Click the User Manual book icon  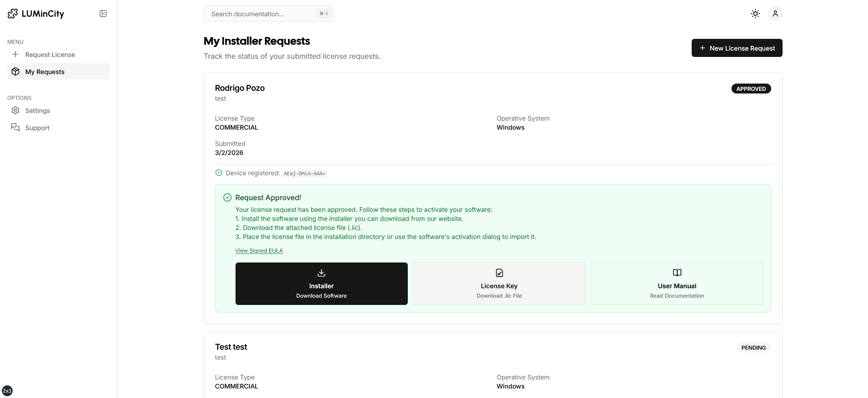pos(677,273)
